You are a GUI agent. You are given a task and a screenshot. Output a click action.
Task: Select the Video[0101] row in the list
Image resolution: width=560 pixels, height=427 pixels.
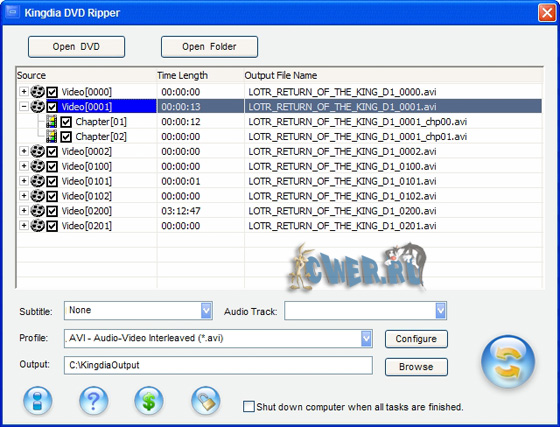279,181
